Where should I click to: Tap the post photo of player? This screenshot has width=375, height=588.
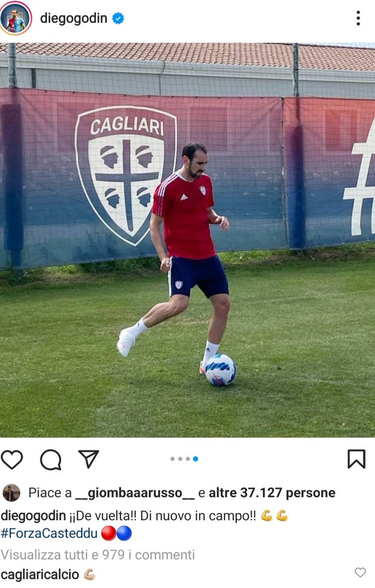[x=187, y=240]
